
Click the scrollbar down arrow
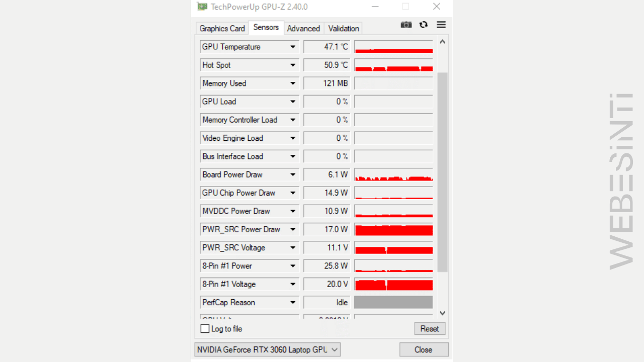pyautogui.click(x=442, y=313)
